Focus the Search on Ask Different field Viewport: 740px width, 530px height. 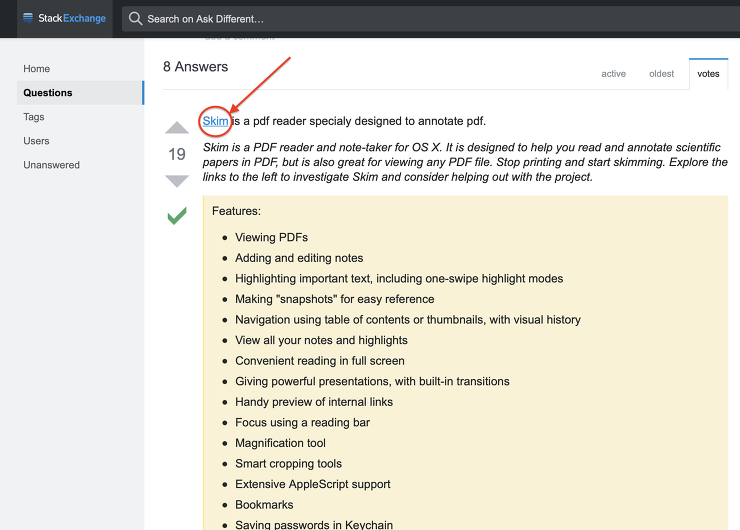pyautogui.click(x=400, y=18)
